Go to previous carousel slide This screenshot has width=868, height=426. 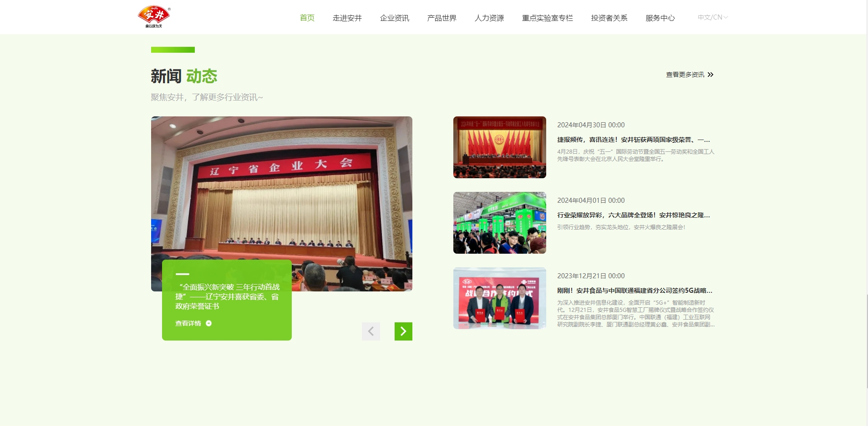point(371,331)
